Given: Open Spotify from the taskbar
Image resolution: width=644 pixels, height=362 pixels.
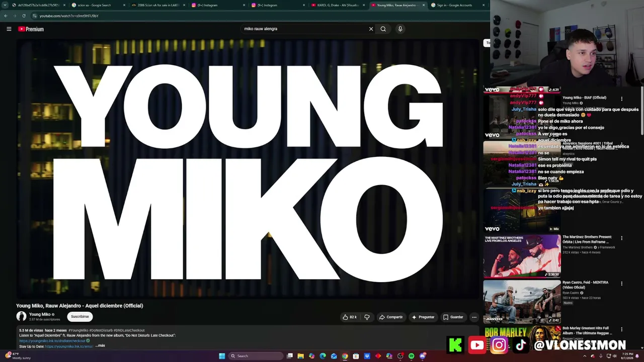Looking at the screenshot, I should pos(411,356).
